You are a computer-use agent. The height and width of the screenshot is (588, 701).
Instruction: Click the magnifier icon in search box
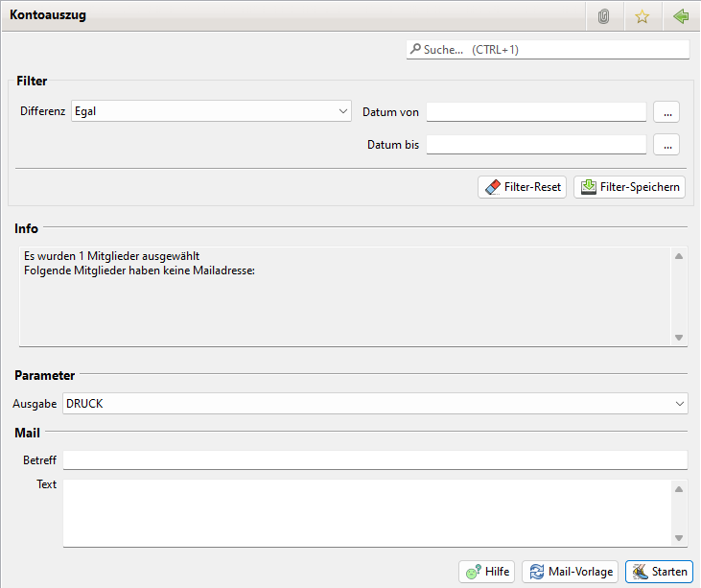point(415,49)
